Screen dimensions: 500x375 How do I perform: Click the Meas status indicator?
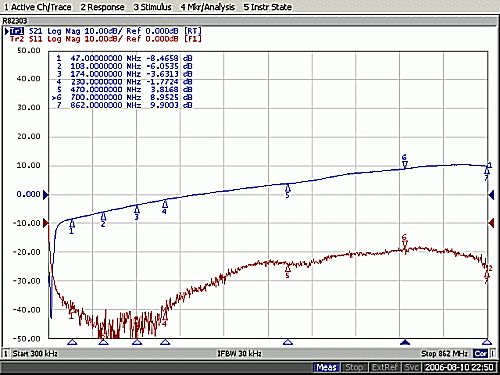tap(327, 367)
